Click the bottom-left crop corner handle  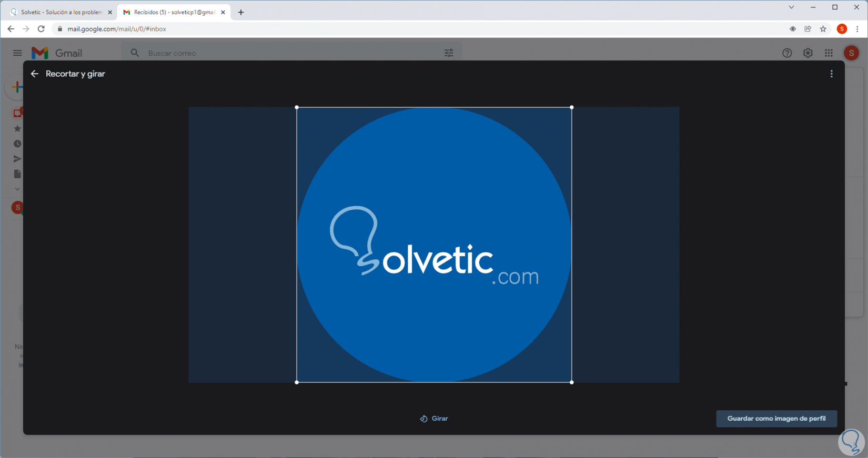[x=297, y=382]
